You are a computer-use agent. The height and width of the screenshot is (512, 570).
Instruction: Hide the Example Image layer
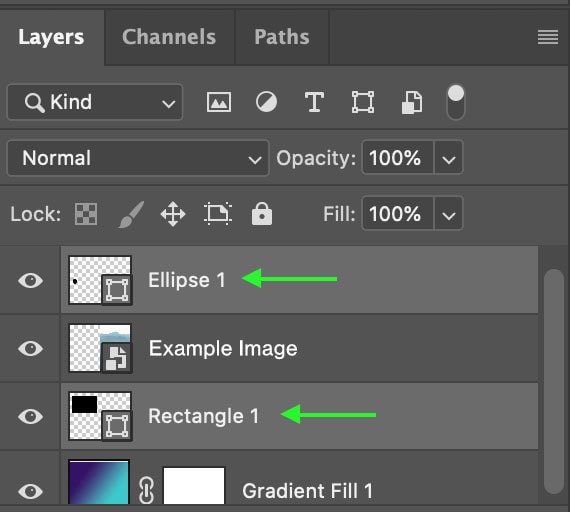31,348
